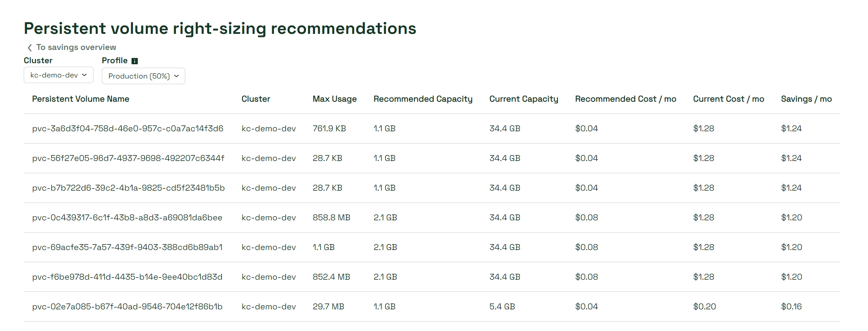Click the 34.4 GB current capacity for pvc-56f27e05
Image resolution: width=868 pixels, height=331 pixels.
pos(504,158)
